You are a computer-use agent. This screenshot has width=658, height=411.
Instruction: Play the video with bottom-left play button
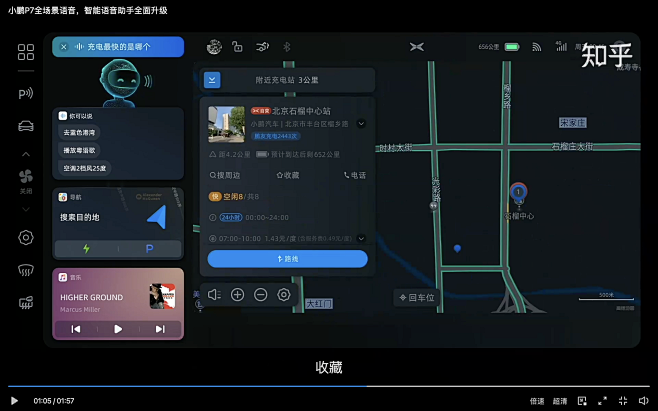pos(14,401)
